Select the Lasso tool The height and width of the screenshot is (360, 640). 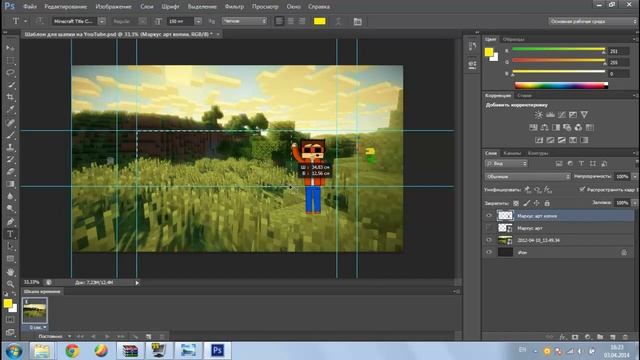(10, 73)
